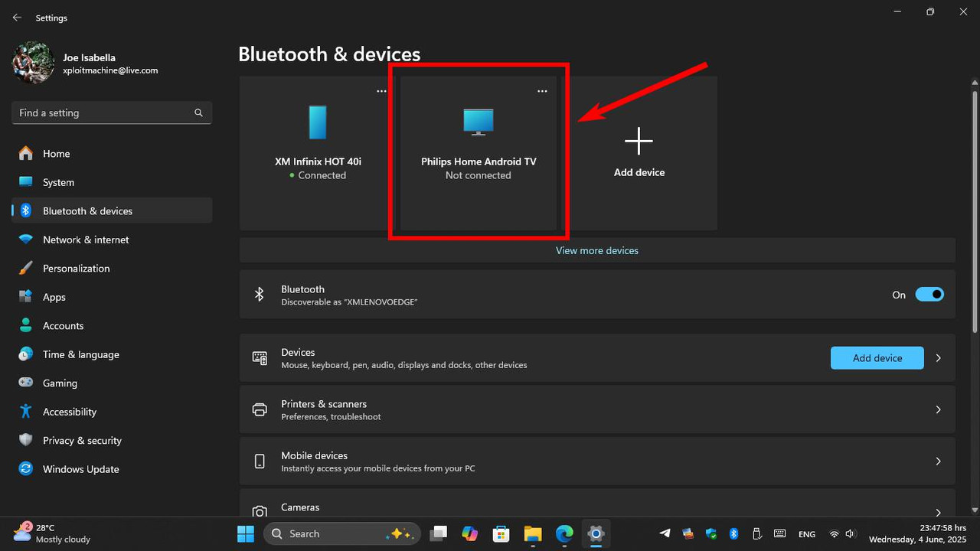Launch Copilot from the taskbar
980x551 pixels.
click(470, 533)
